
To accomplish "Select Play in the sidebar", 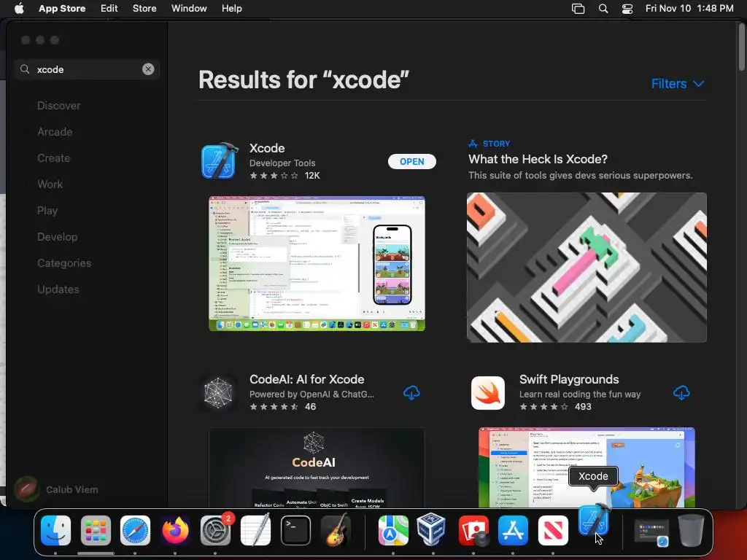I will (x=47, y=211).
